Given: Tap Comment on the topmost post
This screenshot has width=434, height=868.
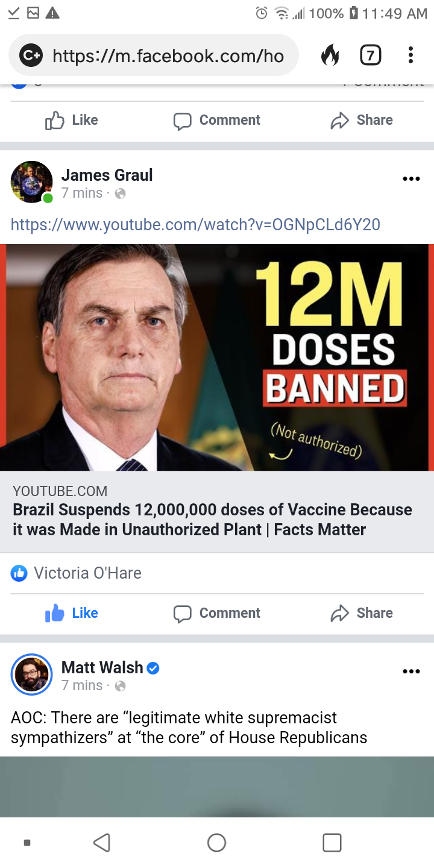Looking at the screenshot, I should pyautogui.click(x=217, y=120).
